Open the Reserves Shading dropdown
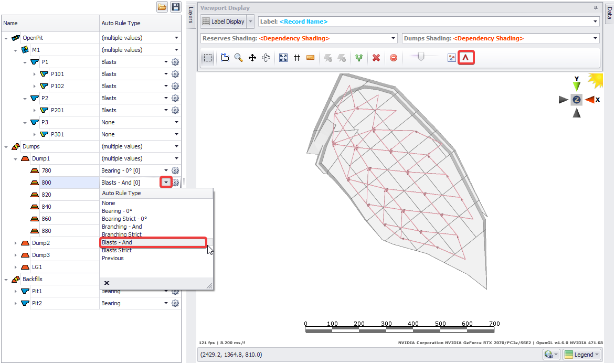The width and height of the screenshot is (615, 364). click(394, 38)
